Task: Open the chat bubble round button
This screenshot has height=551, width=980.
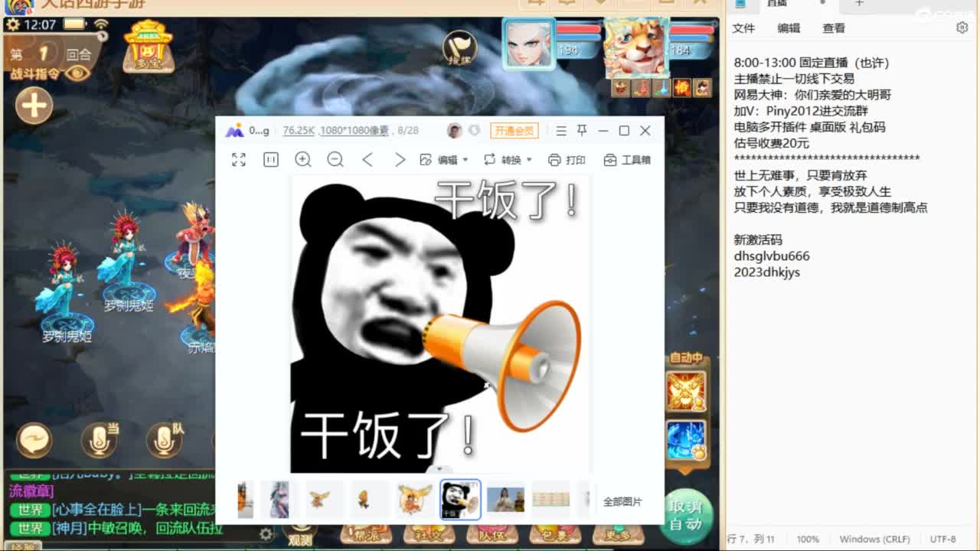Action: (34, 440)
